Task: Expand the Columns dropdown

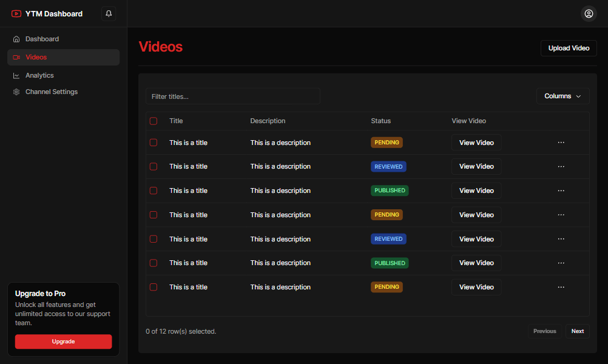Action: pos(562,96)
